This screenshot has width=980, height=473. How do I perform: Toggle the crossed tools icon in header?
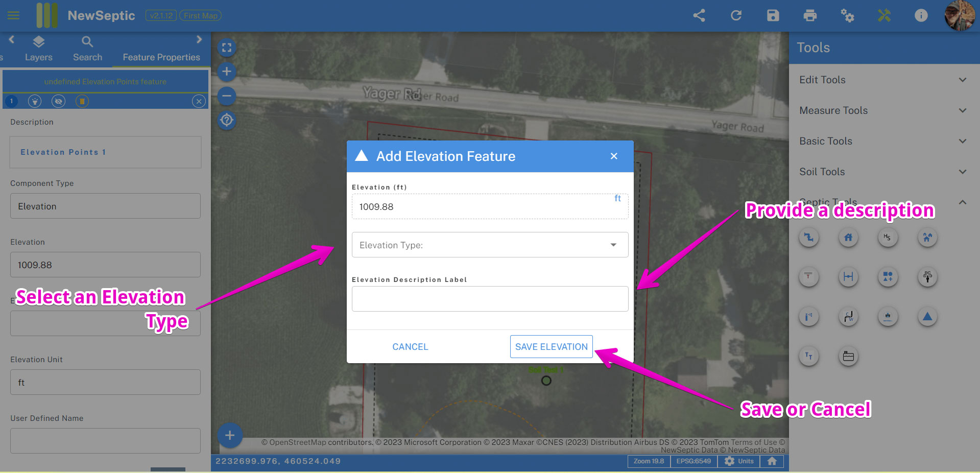884,15
